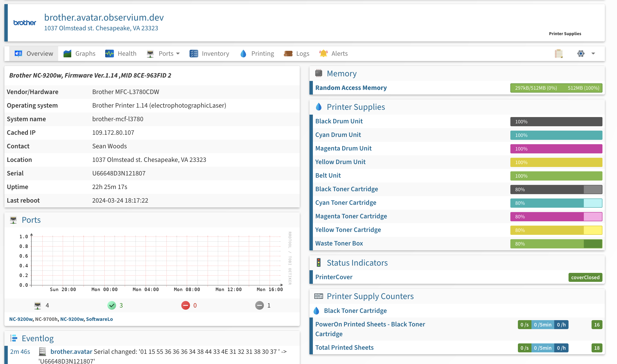Click the Yellow Toner Cartridge 80% bar

click(x=556, y=230)
